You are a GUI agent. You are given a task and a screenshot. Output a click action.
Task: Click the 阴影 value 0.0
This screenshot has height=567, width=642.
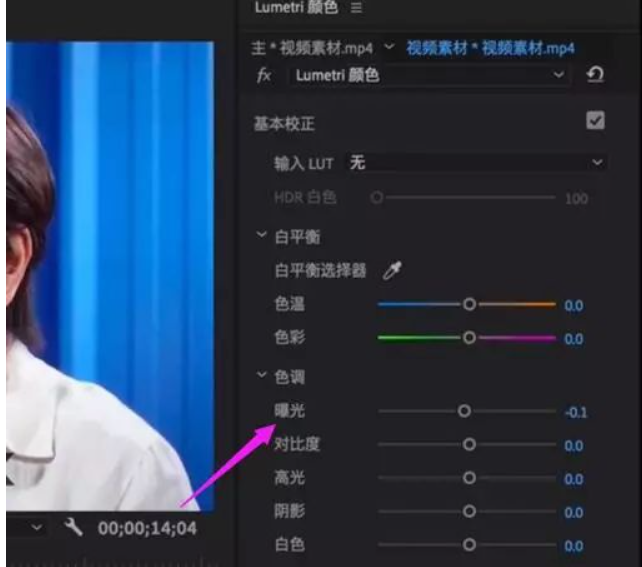tap(574, 513)
